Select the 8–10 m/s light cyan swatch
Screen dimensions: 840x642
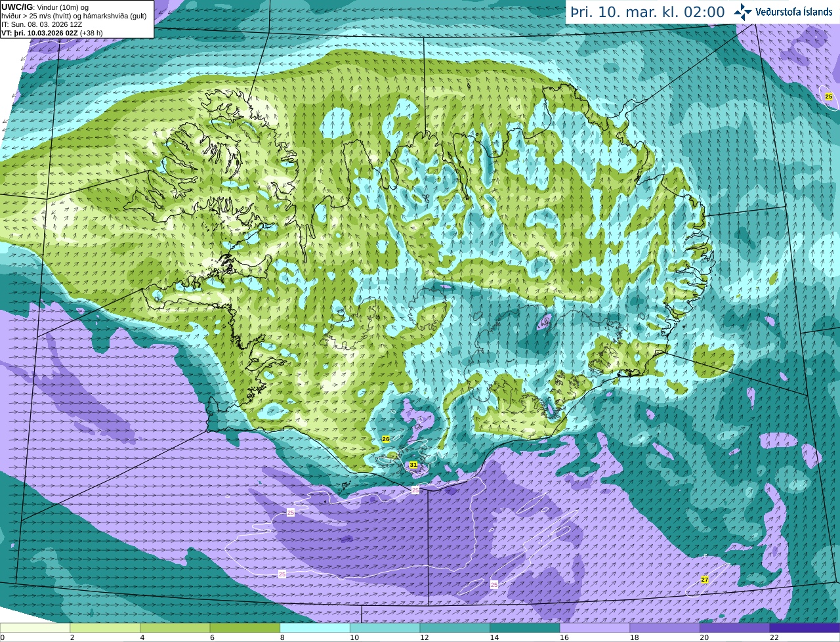(x=315, y=628)
